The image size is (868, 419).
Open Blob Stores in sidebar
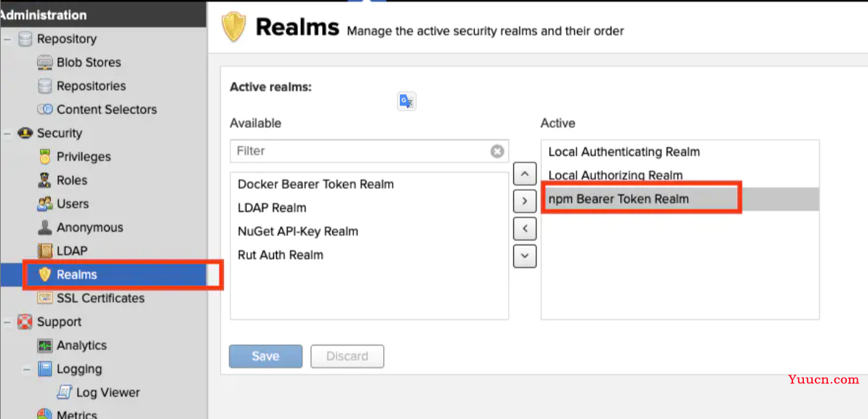pyautogui.click(x=89, y=62)
